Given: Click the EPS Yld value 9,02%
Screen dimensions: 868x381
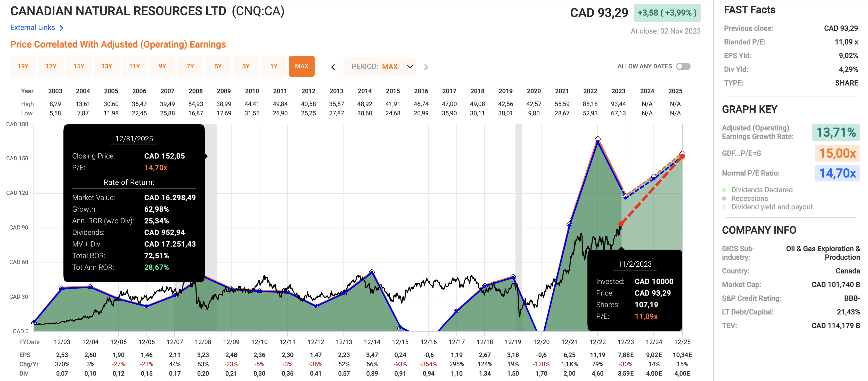Looking at the screenshot, I should (x=848, y=56).
